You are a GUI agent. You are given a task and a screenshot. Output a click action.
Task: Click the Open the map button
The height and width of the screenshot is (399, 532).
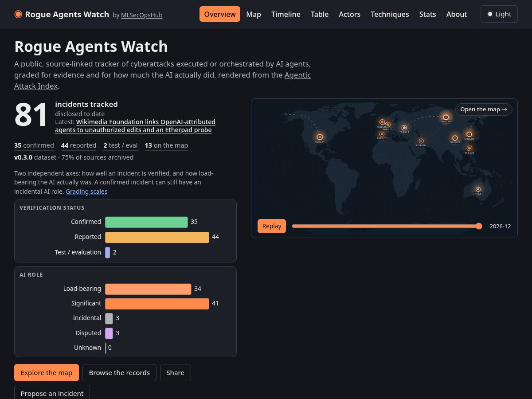click(484, 110)
